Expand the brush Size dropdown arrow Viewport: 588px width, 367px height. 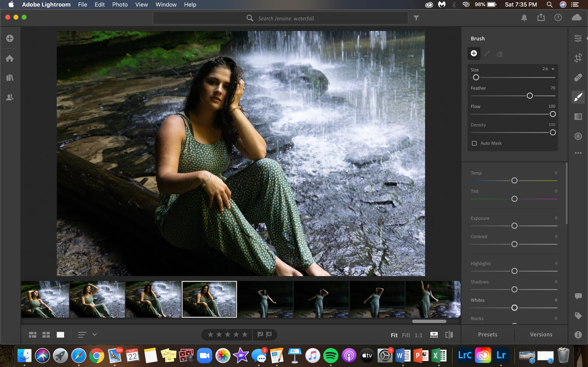click(553, 69)
